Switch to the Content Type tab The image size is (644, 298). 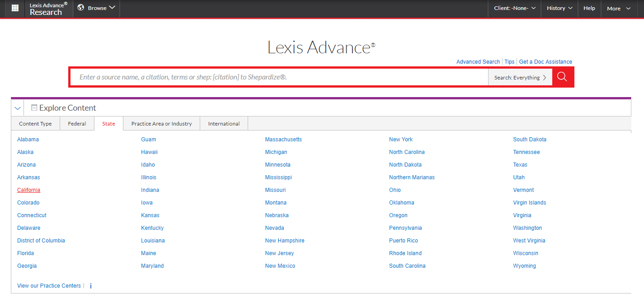[35, 124]
